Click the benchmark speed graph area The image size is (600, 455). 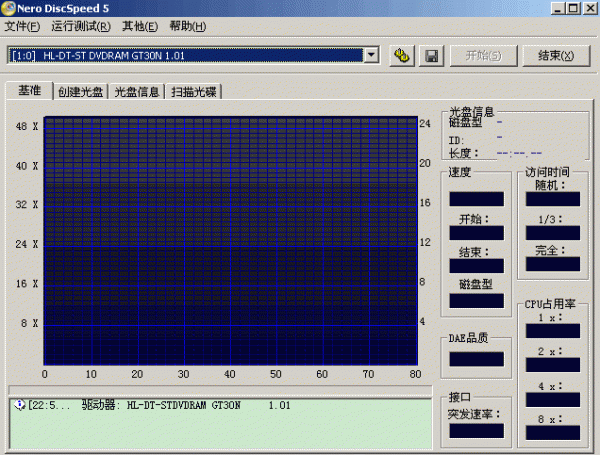click(231, 241)
